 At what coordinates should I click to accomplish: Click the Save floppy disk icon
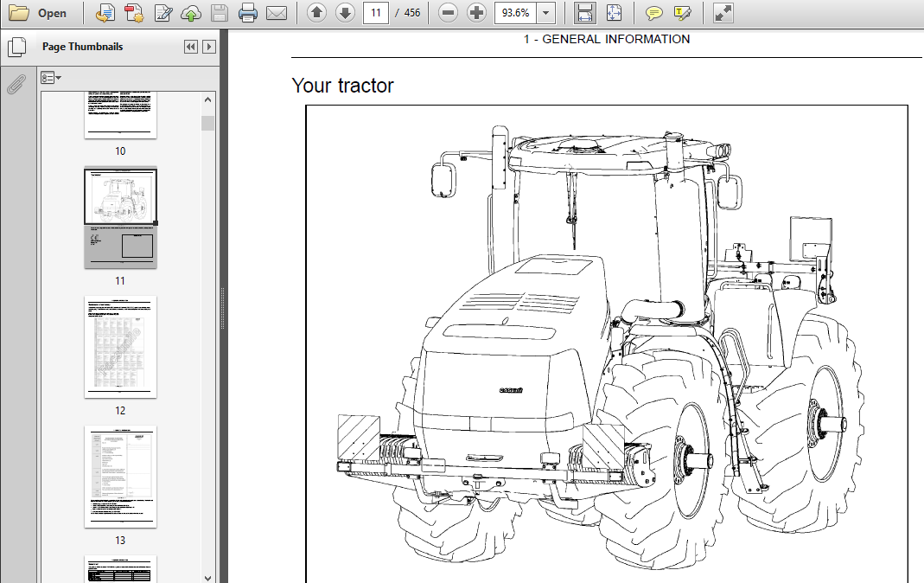[220, 13]
